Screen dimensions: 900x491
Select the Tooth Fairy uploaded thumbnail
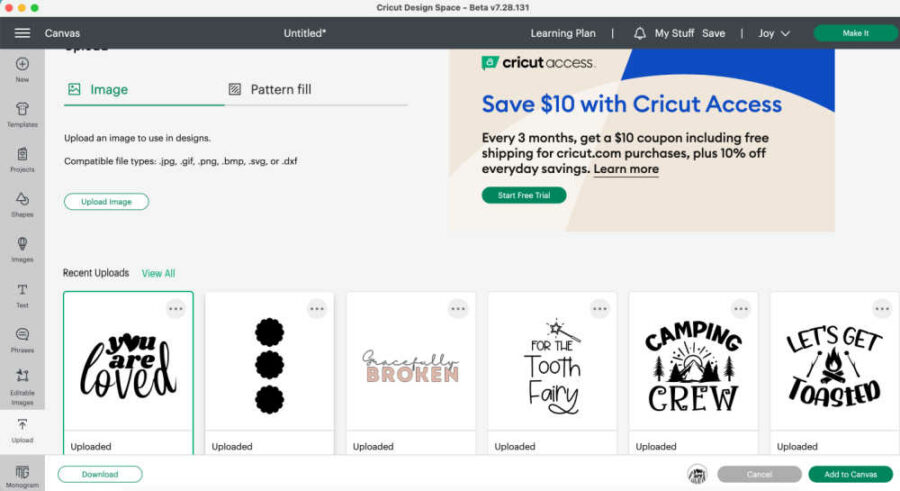pos(552,365)
